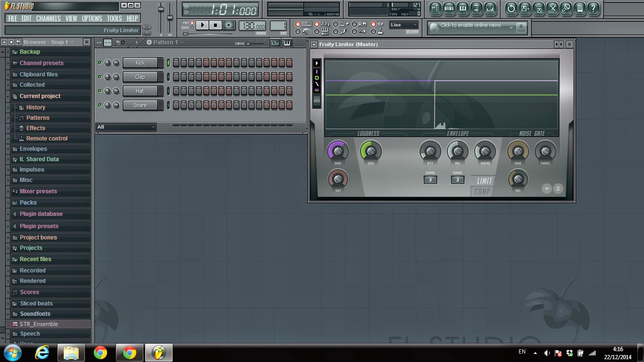The height and width of the screenshot is (362, 644).
Task: Open the graph editor in step sequencer
Action: tap(275, 43)
